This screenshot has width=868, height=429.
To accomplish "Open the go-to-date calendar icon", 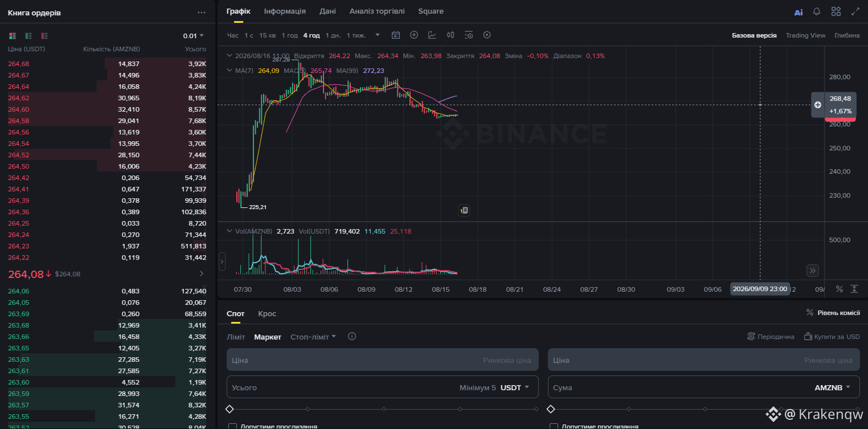I will [396, 35].
